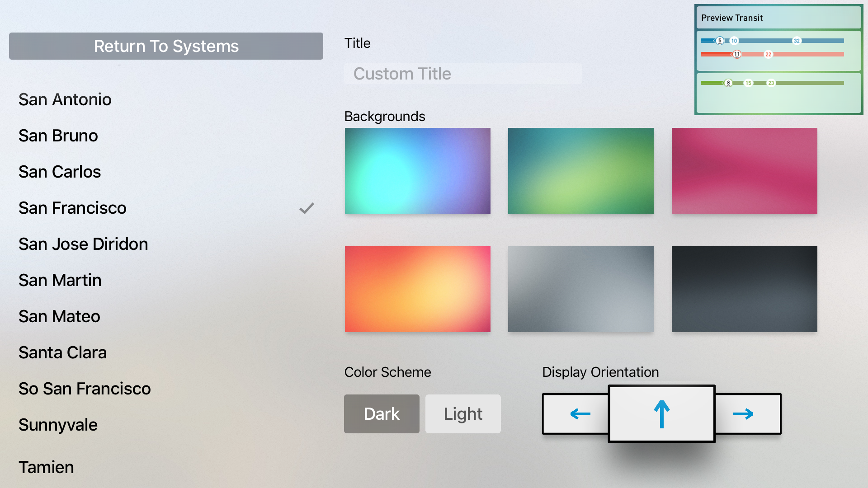Pick the magenta pink background
The image size is (868, 488).
(745, 171)
